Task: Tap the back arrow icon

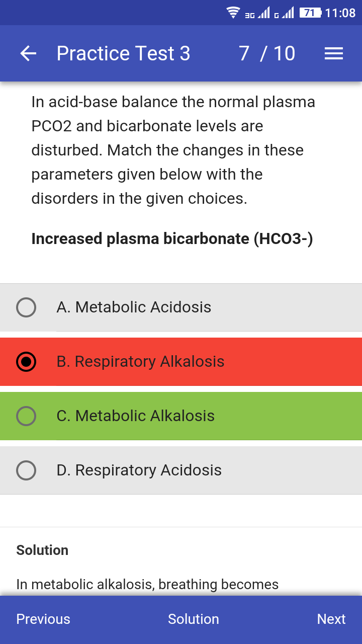Action: [x=28, y=53]
